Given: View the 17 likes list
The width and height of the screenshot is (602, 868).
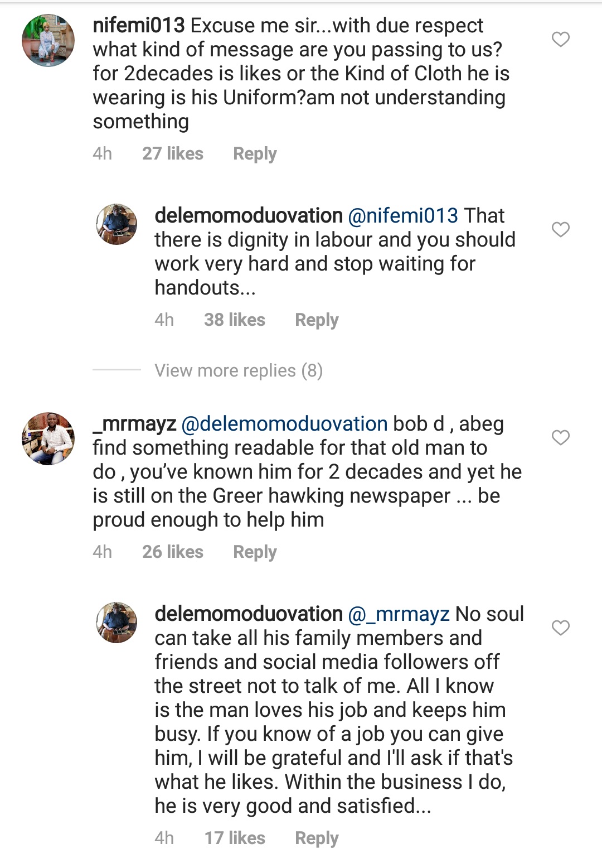Looking at the screenshot, I should [235, 838].
